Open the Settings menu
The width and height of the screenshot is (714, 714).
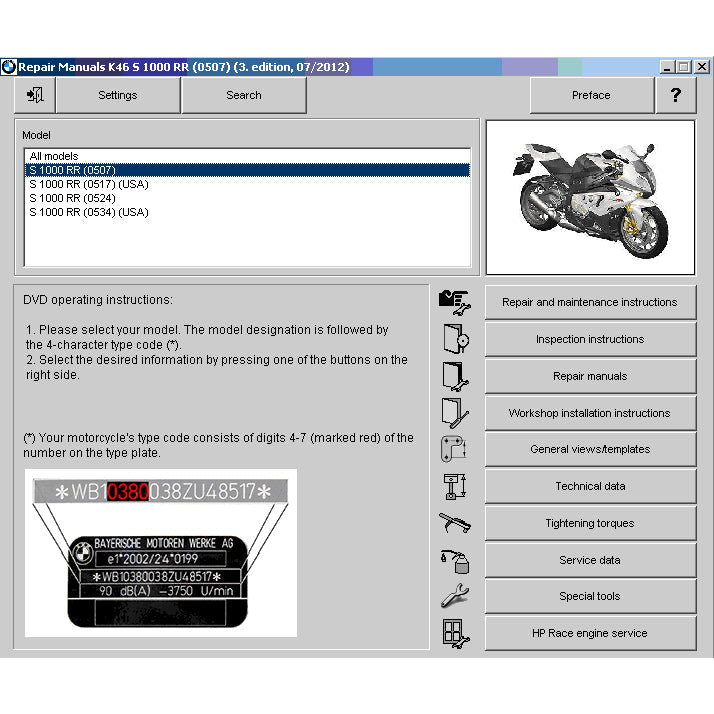pyautogui.click(x=118, y=95)
